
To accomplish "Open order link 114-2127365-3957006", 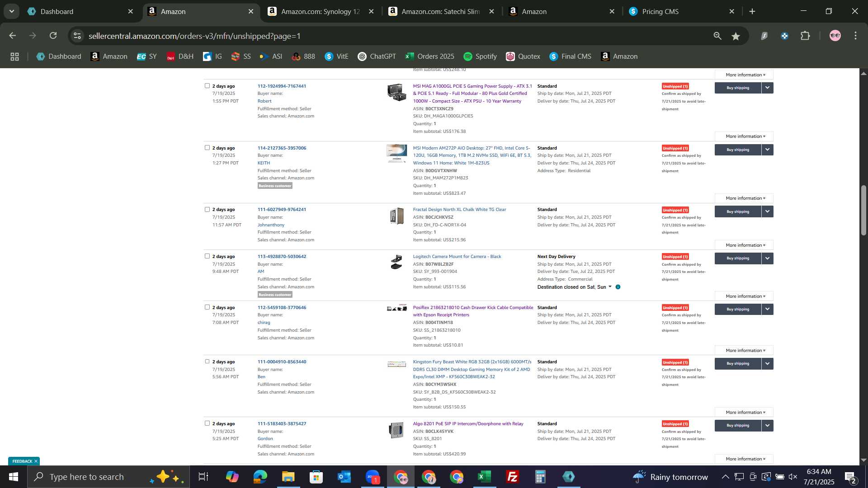I will pyautogui.click(x=282, y=148).
